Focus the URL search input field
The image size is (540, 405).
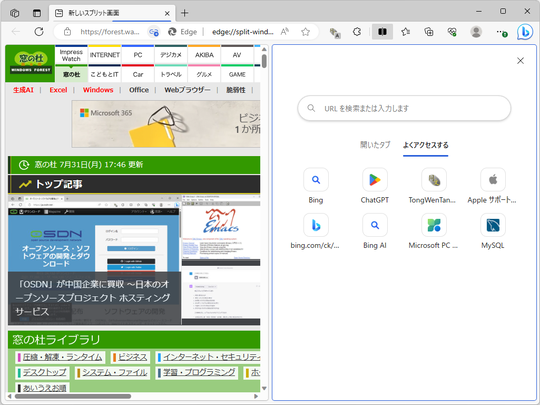tap(404, 108)
